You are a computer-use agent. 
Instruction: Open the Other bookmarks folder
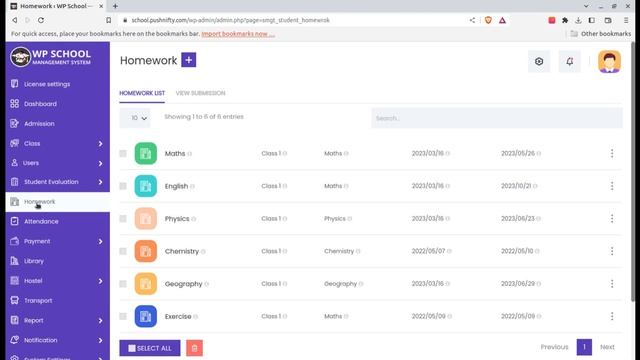click(600, 34)
